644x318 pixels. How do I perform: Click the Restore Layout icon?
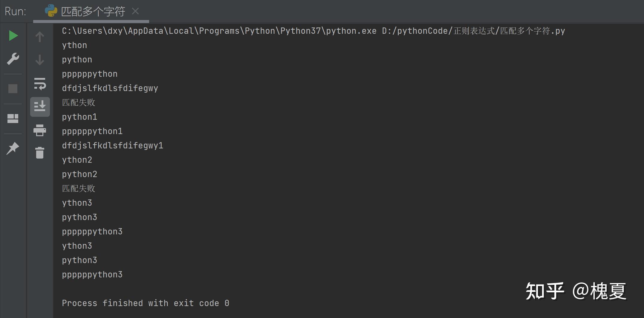13,119
